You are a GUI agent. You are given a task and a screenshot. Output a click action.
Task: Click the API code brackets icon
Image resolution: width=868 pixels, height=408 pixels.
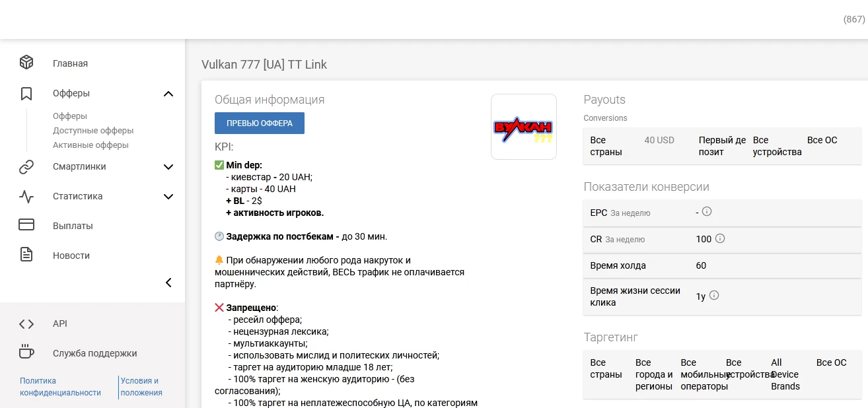(x=26, y=323)
